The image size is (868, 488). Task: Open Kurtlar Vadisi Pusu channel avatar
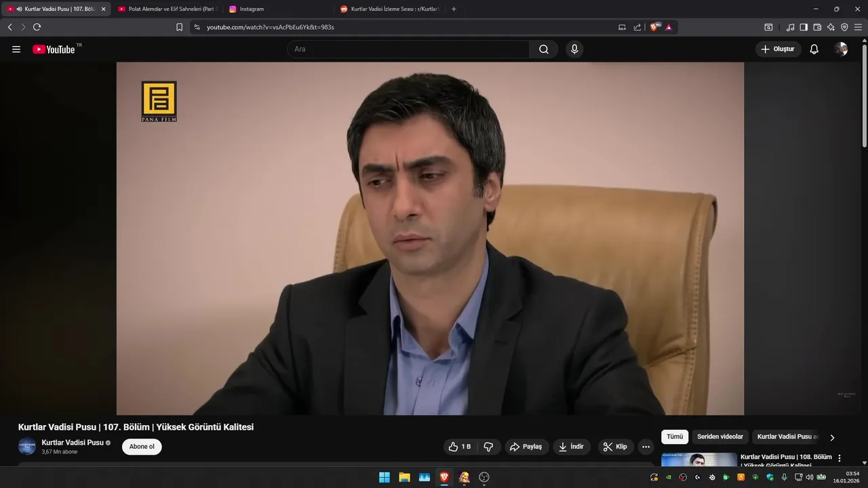(x=27, y=447)
